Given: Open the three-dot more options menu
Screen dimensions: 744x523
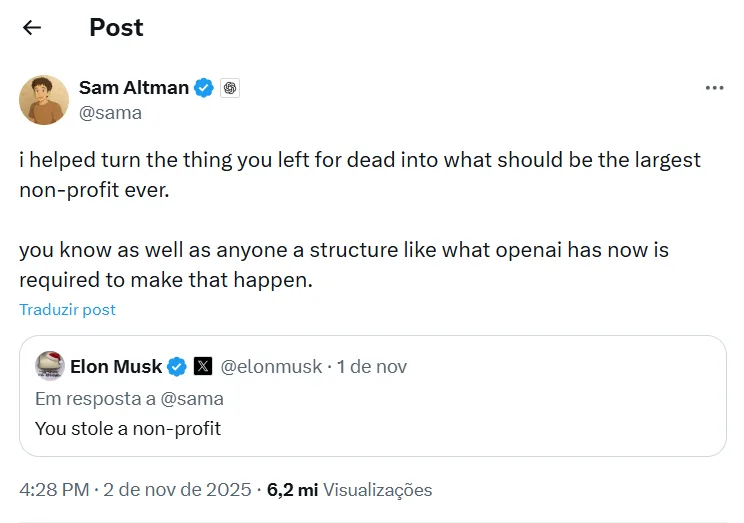Looking at the screenshot, I should pyautogui.click(x=714, y=88).
